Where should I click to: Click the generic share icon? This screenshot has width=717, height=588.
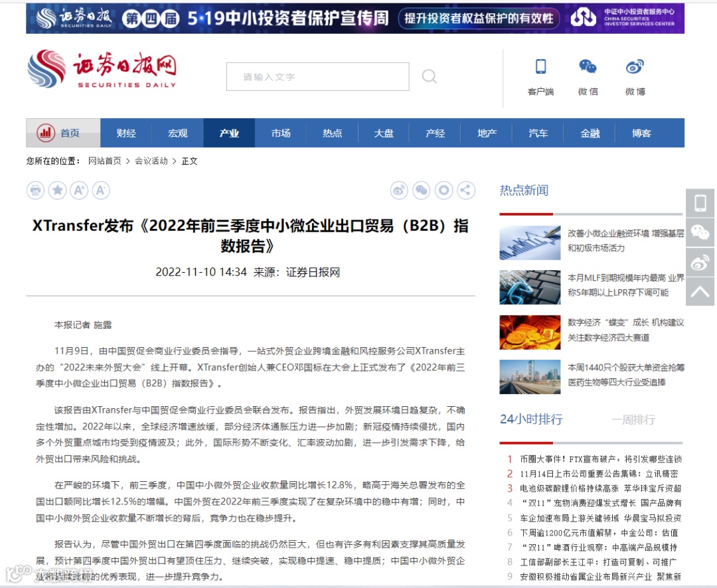click(x=465, y=190)
